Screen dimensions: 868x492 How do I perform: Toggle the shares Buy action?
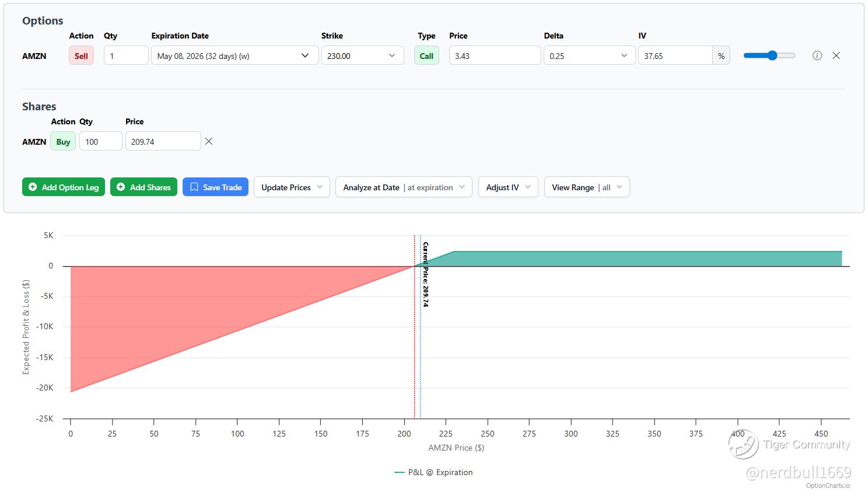pyautogui.click(x=63, y=141)
